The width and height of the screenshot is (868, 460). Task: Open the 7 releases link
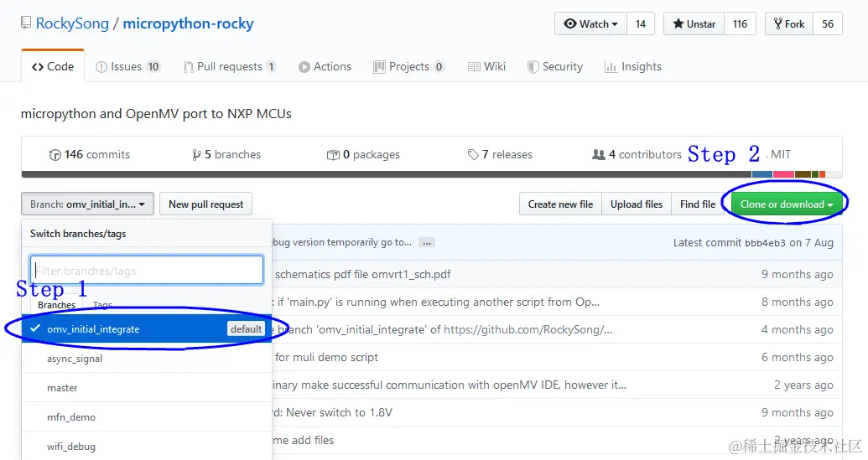(500, 155)
